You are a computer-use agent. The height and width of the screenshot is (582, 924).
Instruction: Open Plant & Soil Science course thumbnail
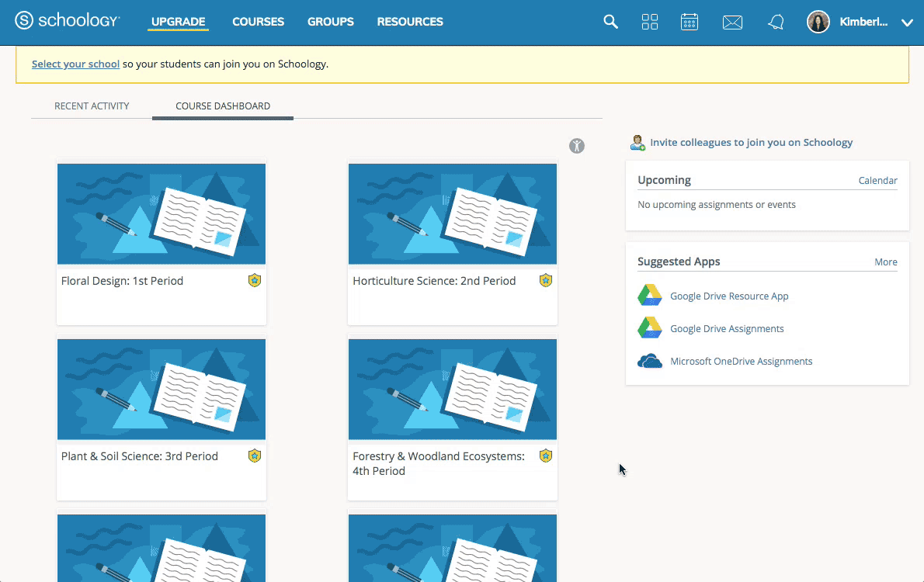(162, 390)
